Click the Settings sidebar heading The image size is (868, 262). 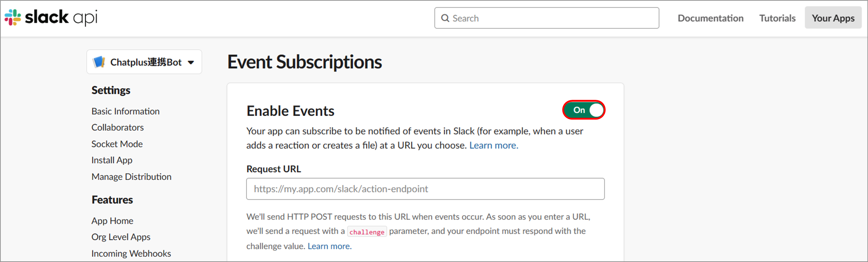111,90
